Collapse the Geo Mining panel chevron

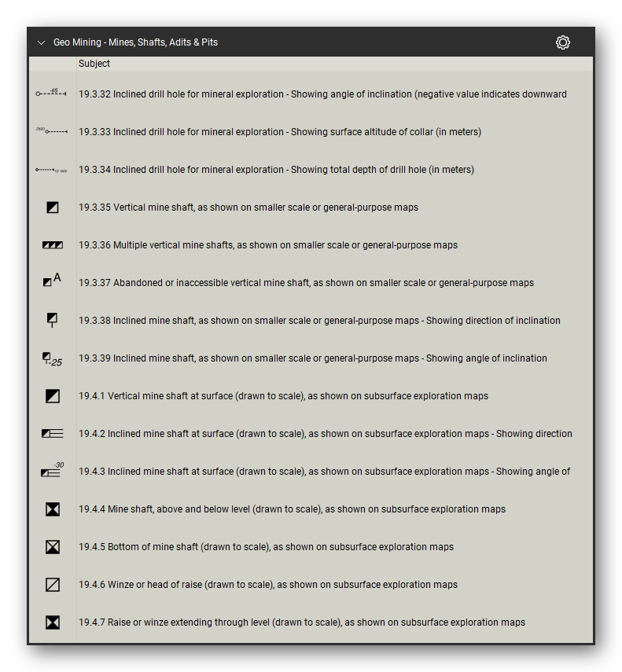click(41, 42)
